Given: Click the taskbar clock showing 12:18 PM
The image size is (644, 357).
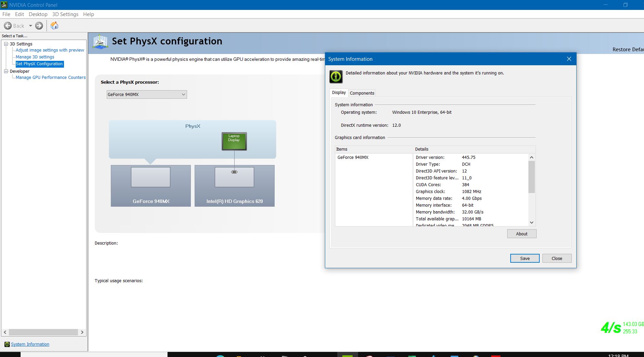Looking at the screenshot, I should [x=618, y=355].
